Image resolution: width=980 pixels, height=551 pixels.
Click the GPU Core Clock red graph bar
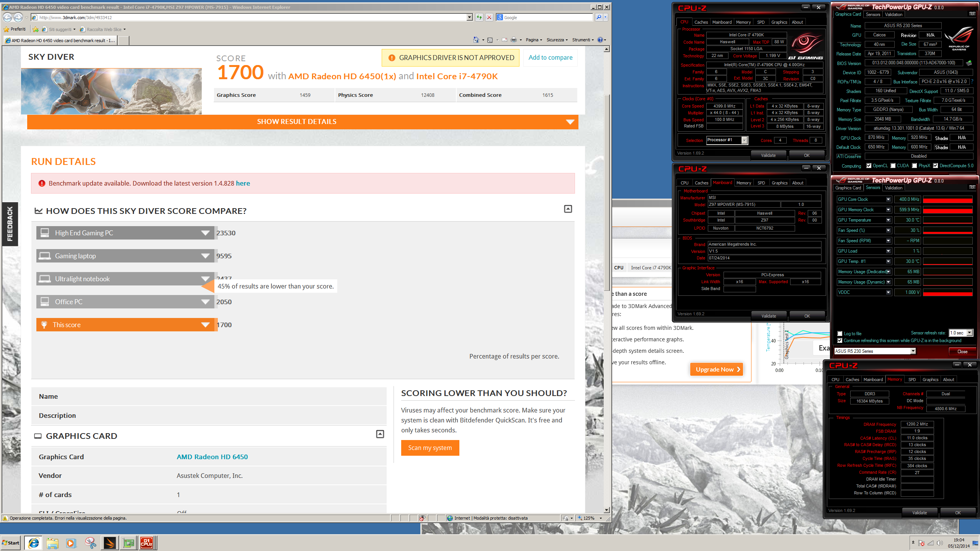(947, 199)
